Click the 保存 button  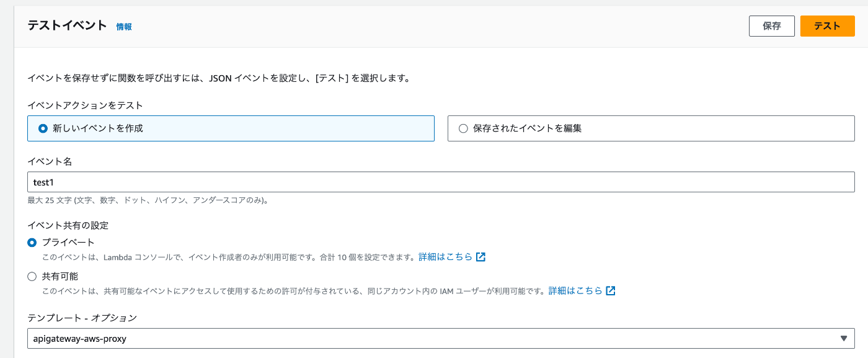772,26
